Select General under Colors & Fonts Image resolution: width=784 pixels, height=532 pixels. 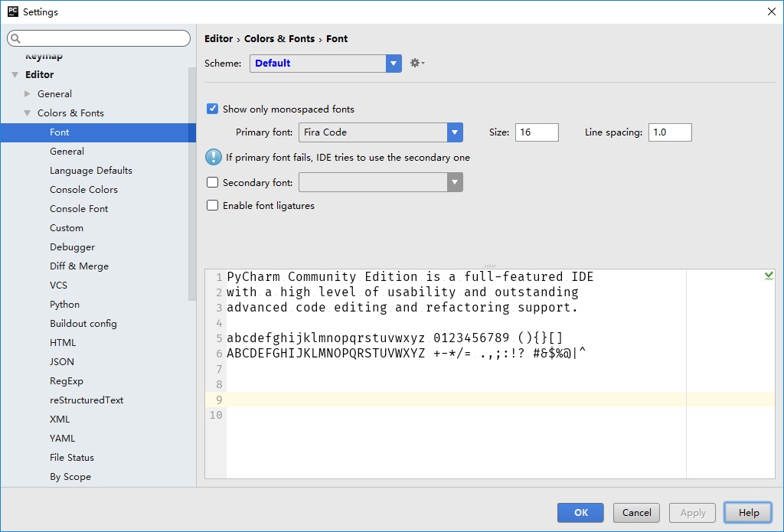pyautogui.click(x=67, y=152)
